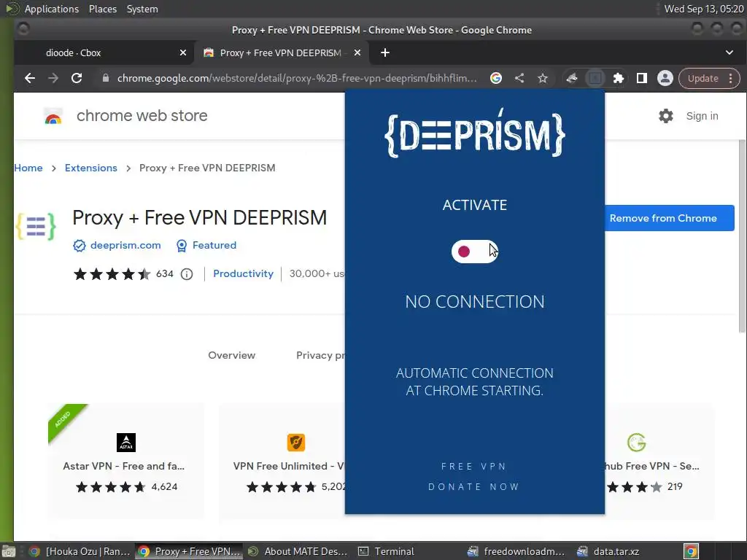Open a new browser tab
The height and width of the screenshot is (560, 747).
tap(385, 52)
